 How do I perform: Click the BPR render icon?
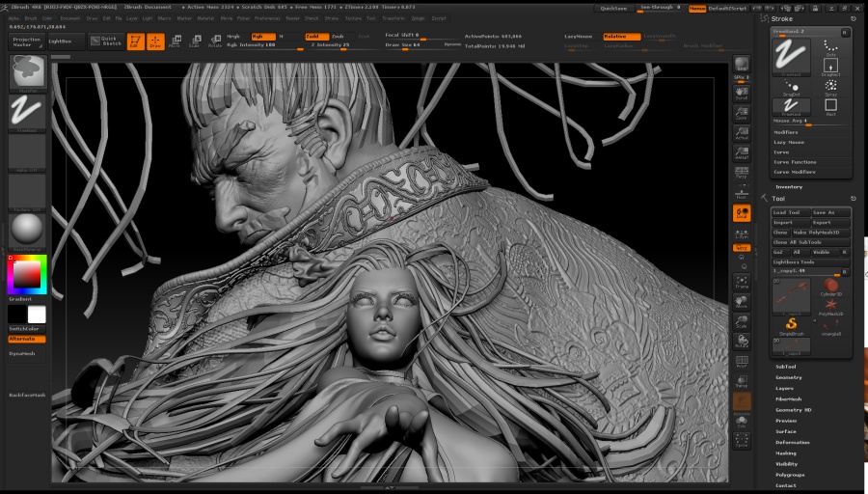tap(742, 65)
